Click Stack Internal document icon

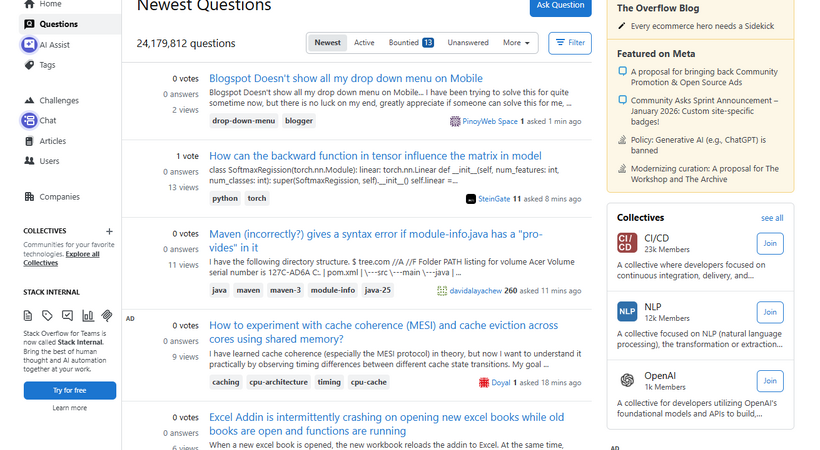pos(28,316)
